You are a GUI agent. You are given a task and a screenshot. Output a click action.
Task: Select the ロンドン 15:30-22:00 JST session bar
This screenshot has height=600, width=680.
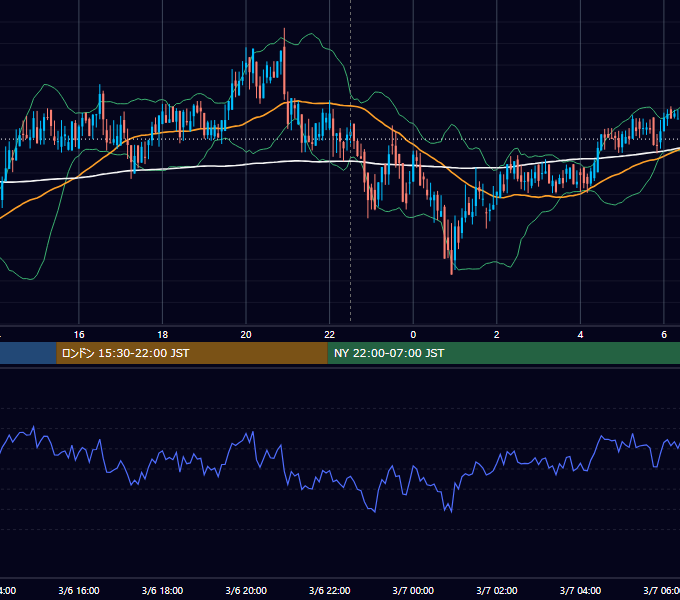(192, 353)
